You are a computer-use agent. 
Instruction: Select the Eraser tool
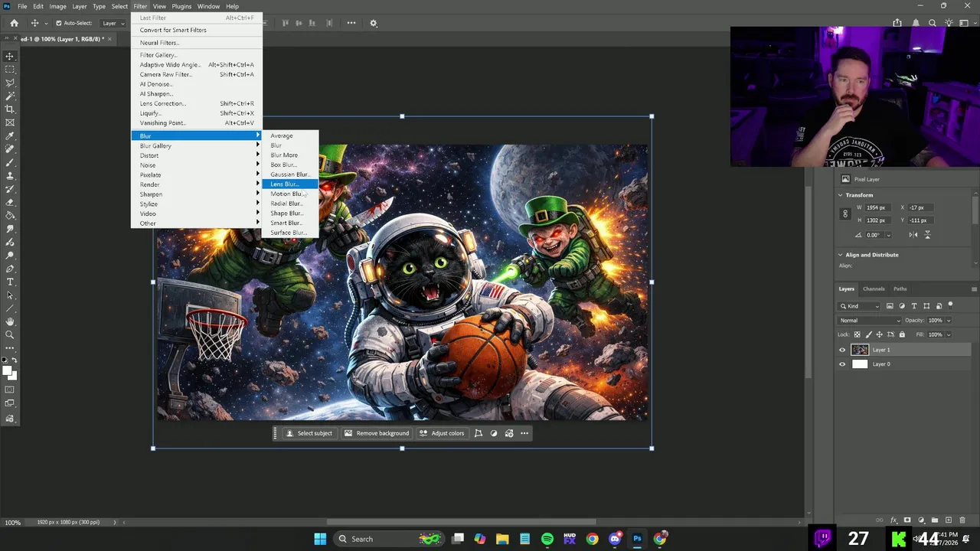pos(10,202)
